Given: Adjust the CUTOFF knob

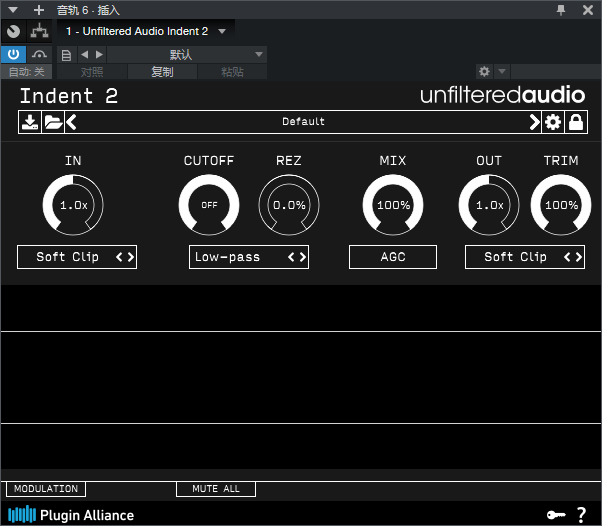Looking at the screenshot, I should pos(209,205).
